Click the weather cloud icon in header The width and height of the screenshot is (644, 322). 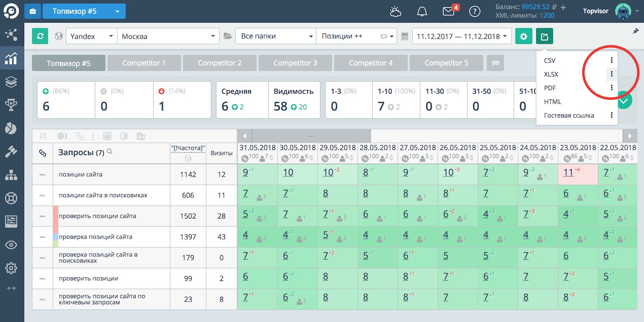coord(395,11)
